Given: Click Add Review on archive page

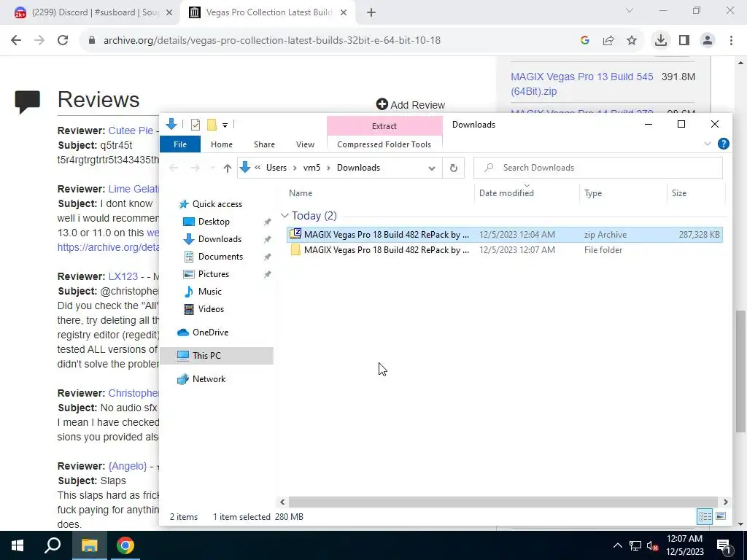Looking at the screenshot, I should point(410,105).
